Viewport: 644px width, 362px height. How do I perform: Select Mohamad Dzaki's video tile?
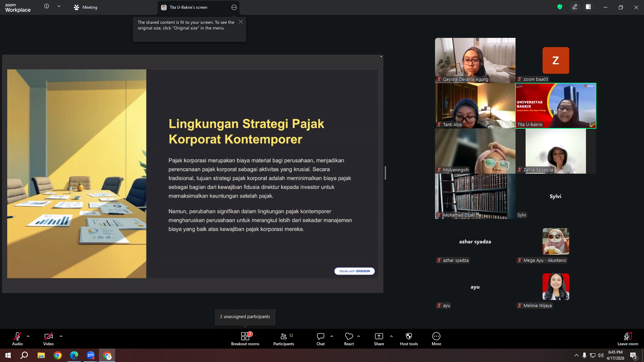475,196
